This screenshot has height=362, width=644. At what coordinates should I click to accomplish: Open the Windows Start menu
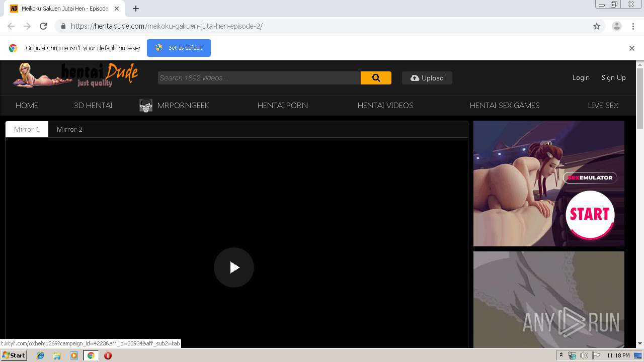[x=14, y=355]
